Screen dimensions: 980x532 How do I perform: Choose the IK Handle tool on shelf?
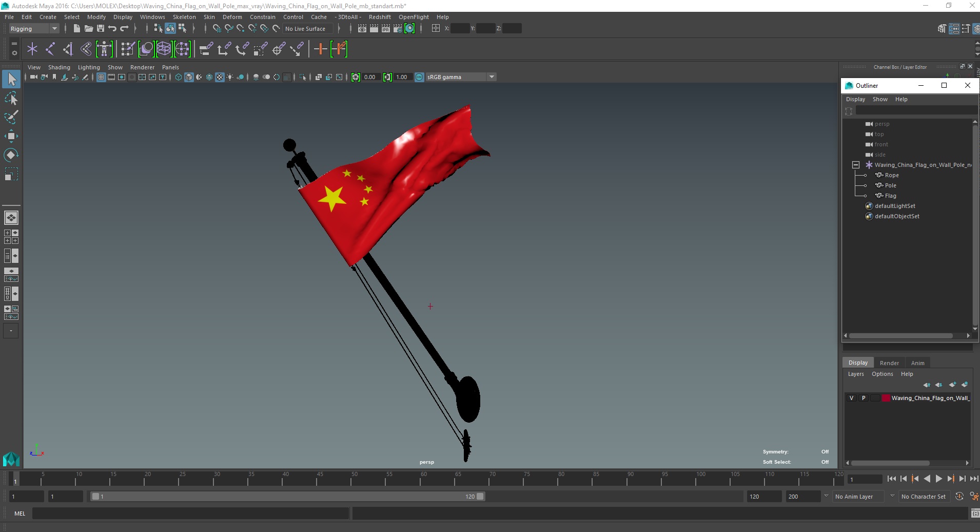tap(68, 49)
